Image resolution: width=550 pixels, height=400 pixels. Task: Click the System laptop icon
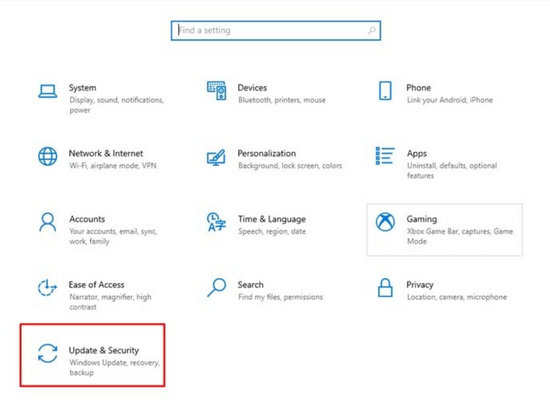(x=48, y=91)
